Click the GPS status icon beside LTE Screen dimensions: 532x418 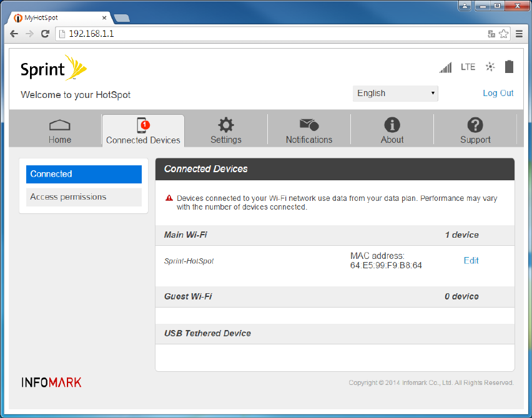coord(490,67)
